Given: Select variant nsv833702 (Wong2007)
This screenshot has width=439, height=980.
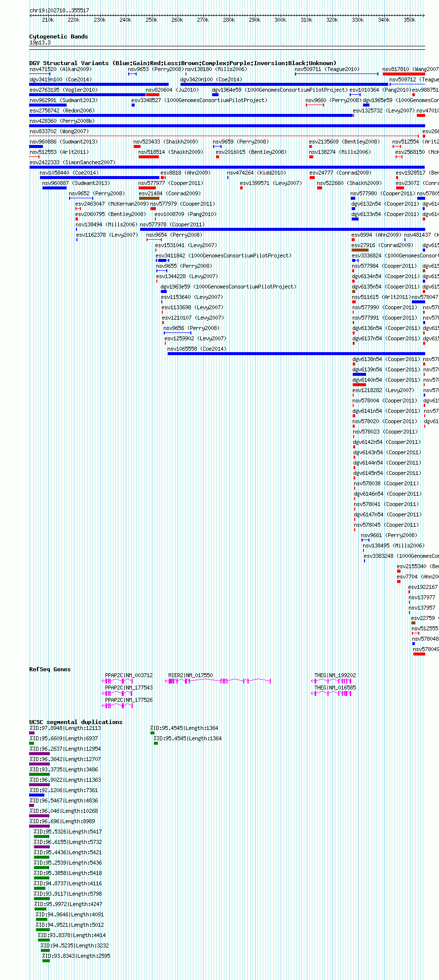Looking at the screenshot, I should click(x=59, y=131).
